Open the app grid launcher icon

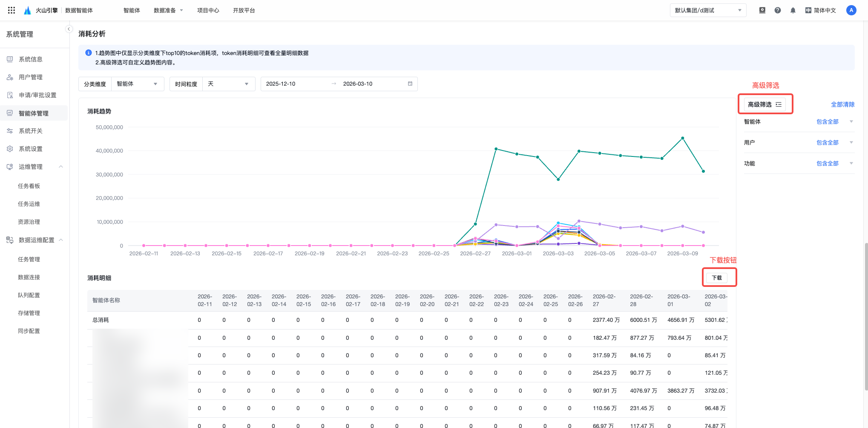(11, 10)
